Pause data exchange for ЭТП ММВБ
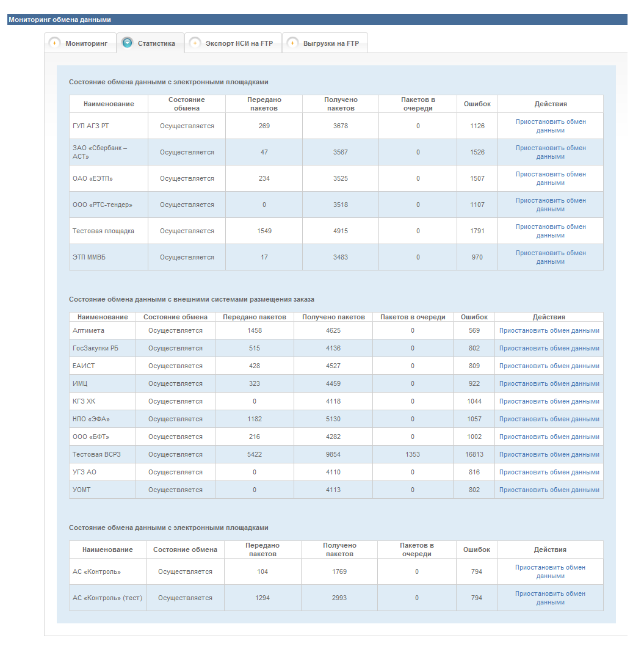The image size is (644, 649). [x=551, y=257]
